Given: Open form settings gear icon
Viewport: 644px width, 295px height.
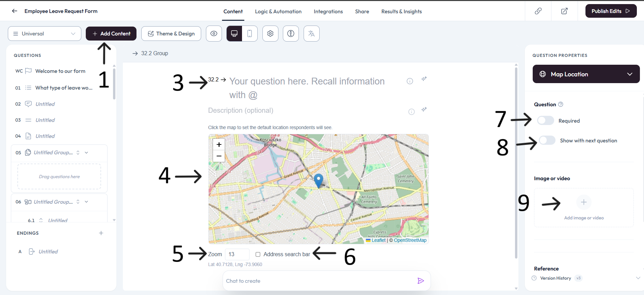Looking at the screenshot, I should (270, 33).
